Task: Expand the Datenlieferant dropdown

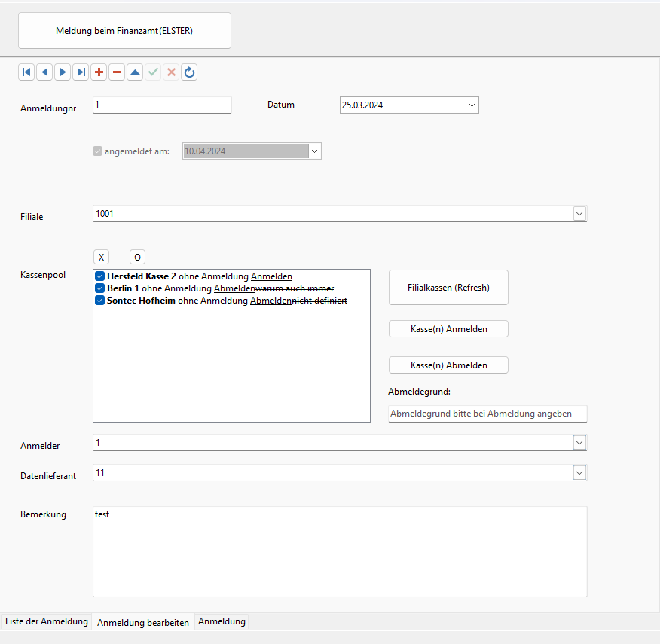Action: 579,473
